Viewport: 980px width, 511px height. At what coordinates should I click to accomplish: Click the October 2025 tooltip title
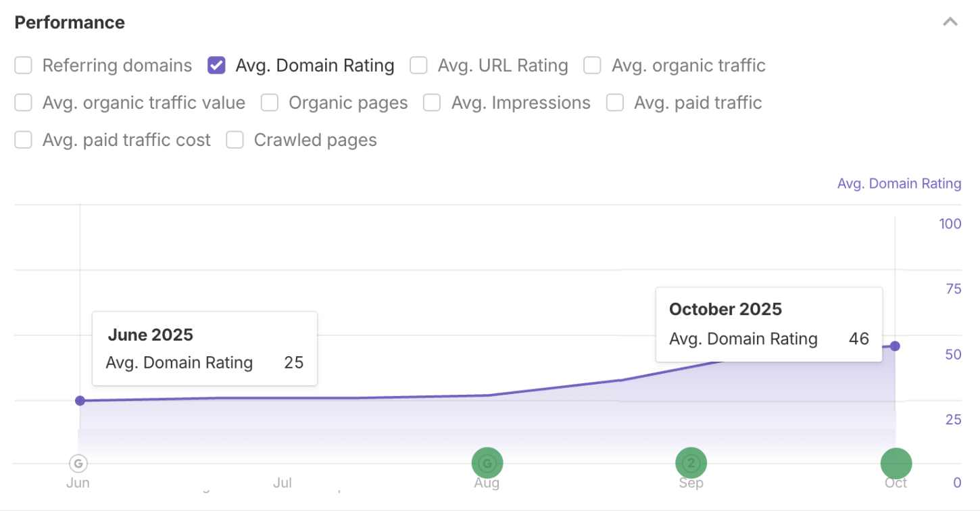(x=725, y=310)
